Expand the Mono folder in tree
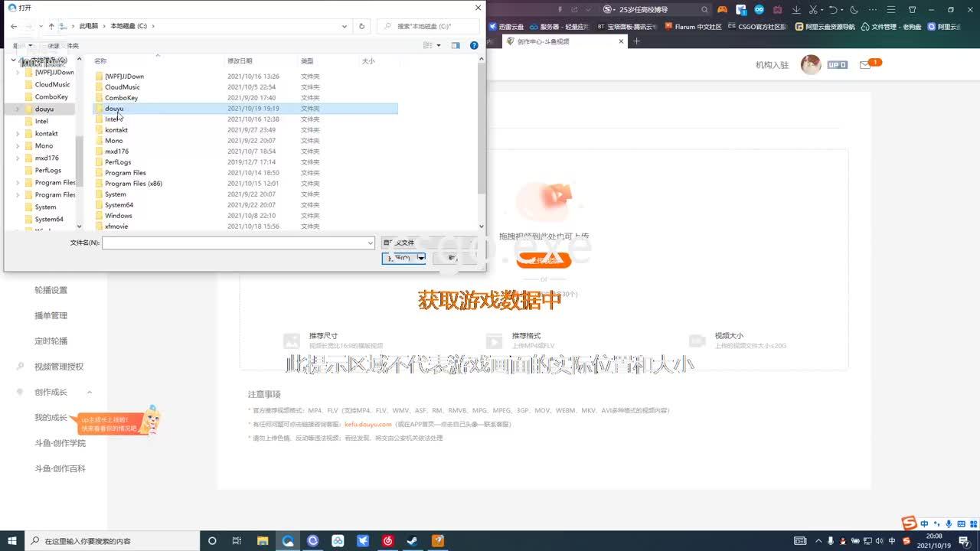The width and height of the screenshot is (980, 551). click(x=18, y=146)
